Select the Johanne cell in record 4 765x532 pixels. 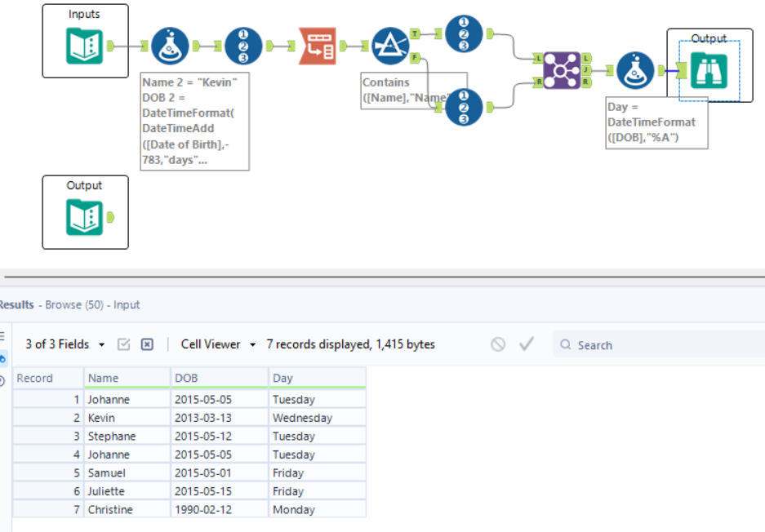127,454
